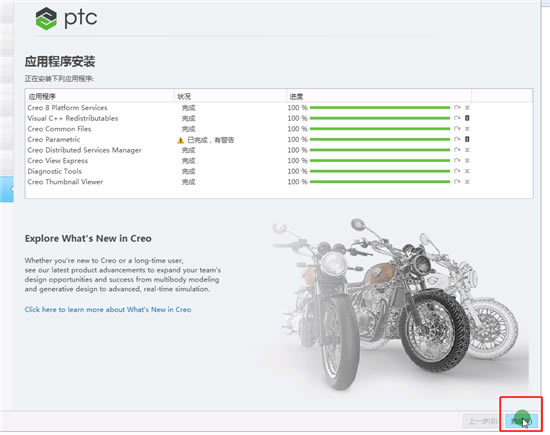This screenshot has height=435, width=550.
Task: Select the Creo Thumbnail Viewer row
Action: point(279,182)
